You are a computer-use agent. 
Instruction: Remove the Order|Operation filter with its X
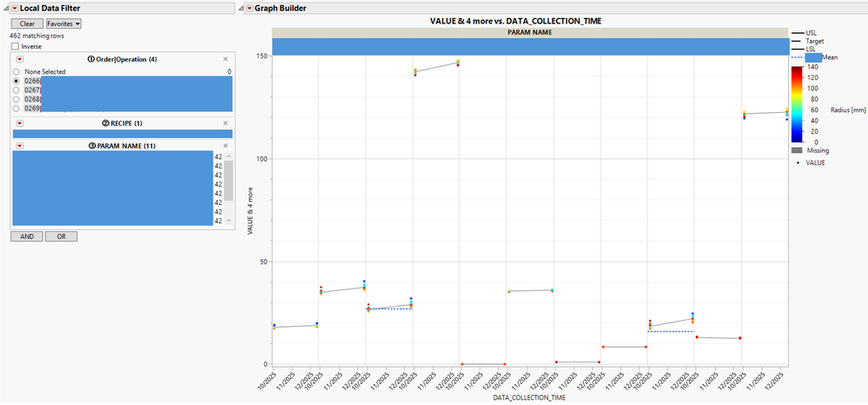(x=225, y=59)
